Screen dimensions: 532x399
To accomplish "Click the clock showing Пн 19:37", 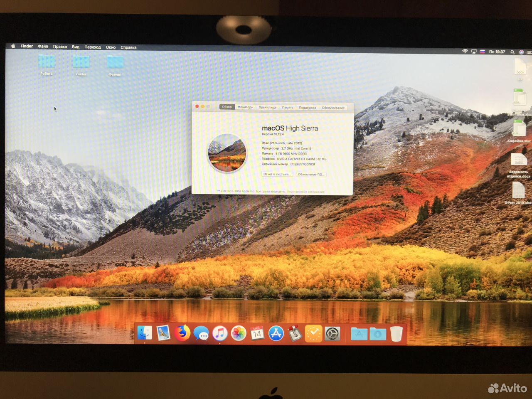I will [x=497, y=52].
